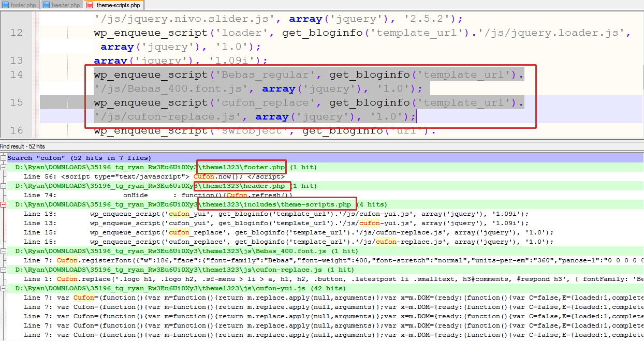644x341 pixels.
Task: Click the save-state icon on header.php tab
Action: (x=47, y=5)
